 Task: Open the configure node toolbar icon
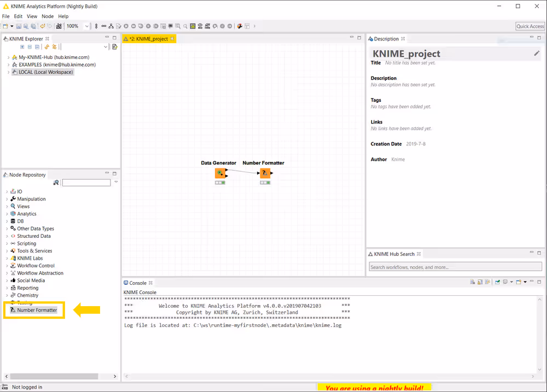tap(119, 26)
